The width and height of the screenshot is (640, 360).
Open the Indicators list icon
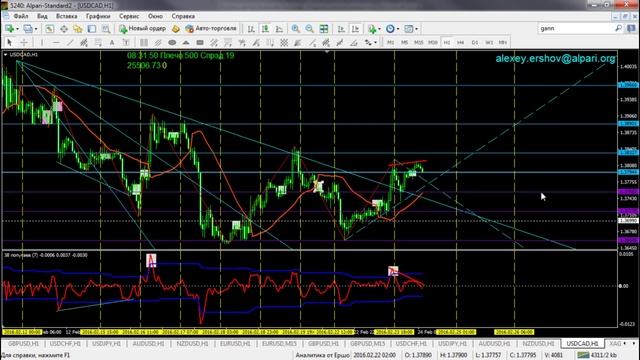(372, 29)
